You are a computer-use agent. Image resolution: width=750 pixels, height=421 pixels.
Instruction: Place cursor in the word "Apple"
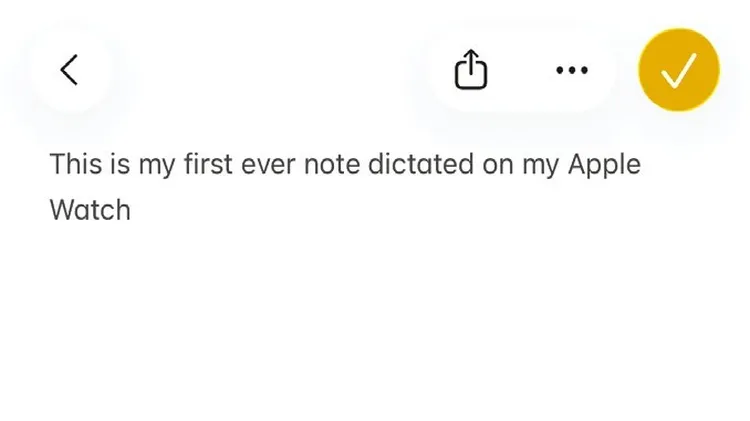tap(604, 166)
